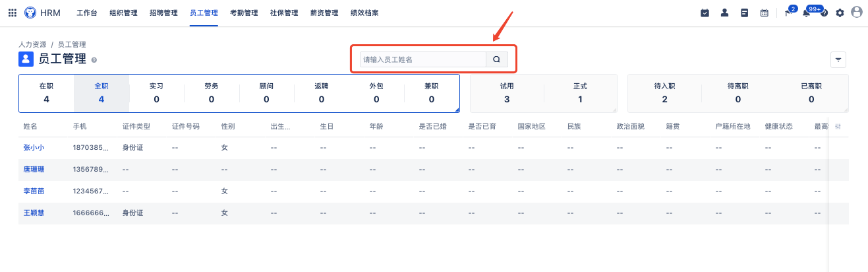Open the user avatar menu
Screen dimensions: 868x272
pos(857,12)
